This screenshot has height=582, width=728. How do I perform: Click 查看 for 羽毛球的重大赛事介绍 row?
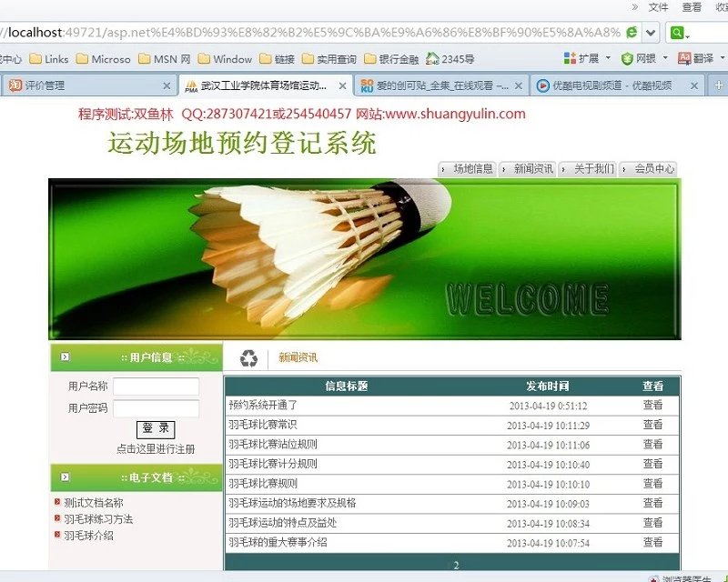coord(652,543)
